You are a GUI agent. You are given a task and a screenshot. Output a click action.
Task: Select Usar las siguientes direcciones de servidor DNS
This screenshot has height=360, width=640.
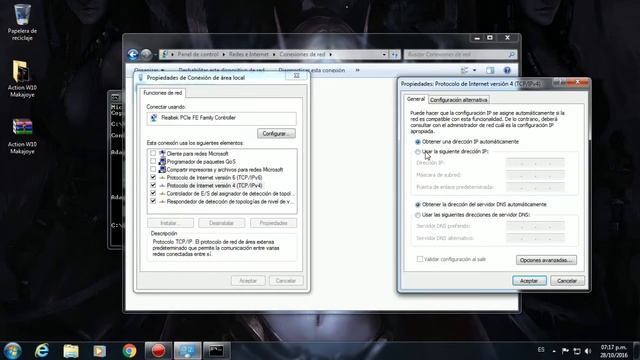click(418, 215)
